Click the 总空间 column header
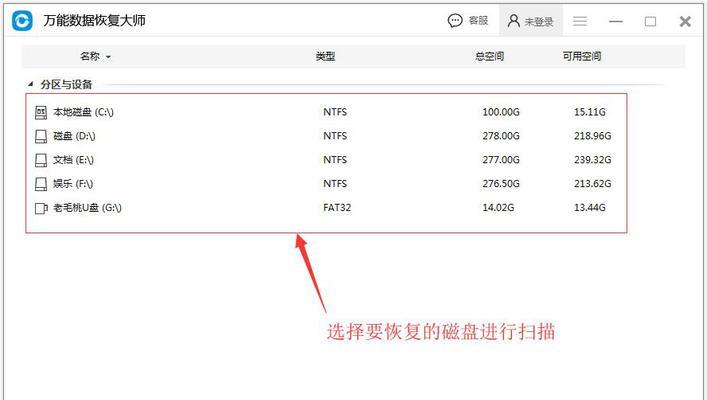Image resolution: width=707 pixels, height=400 pixels. point(489,56)
